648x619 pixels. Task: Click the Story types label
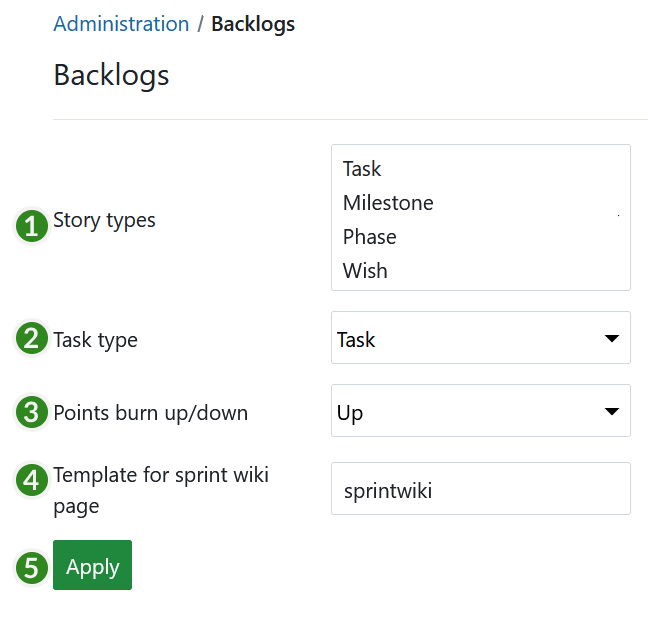click(x=104, y=220)
